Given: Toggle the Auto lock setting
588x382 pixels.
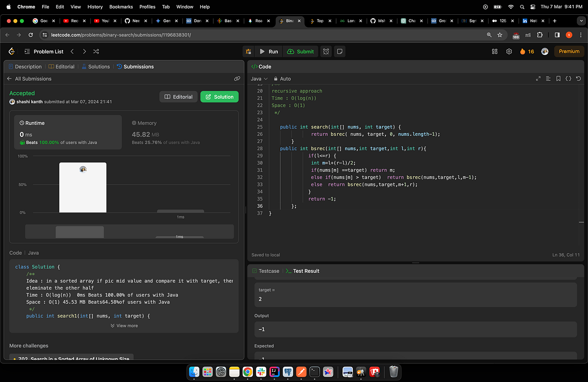Looking at the screenshot, I should [x=282, y=78].
